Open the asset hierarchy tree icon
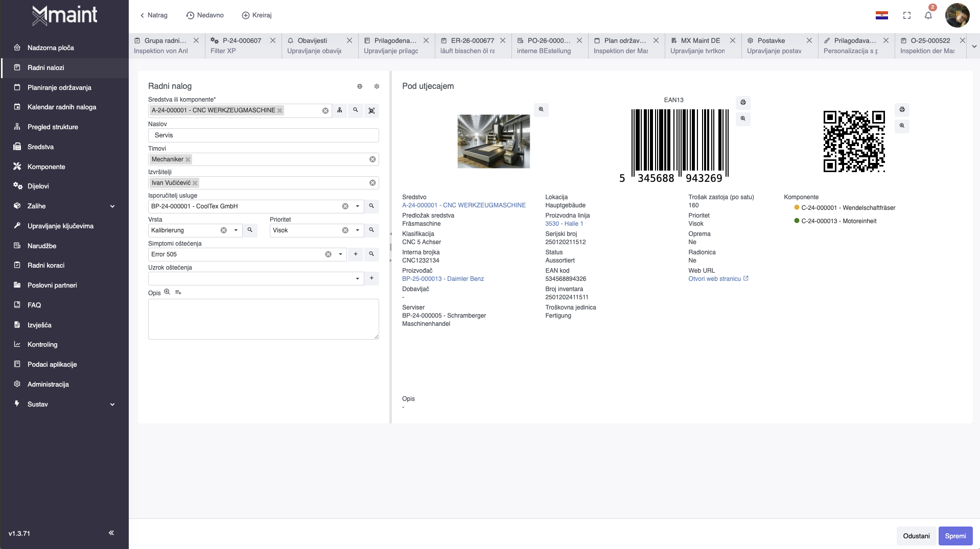 click(340, 110)
